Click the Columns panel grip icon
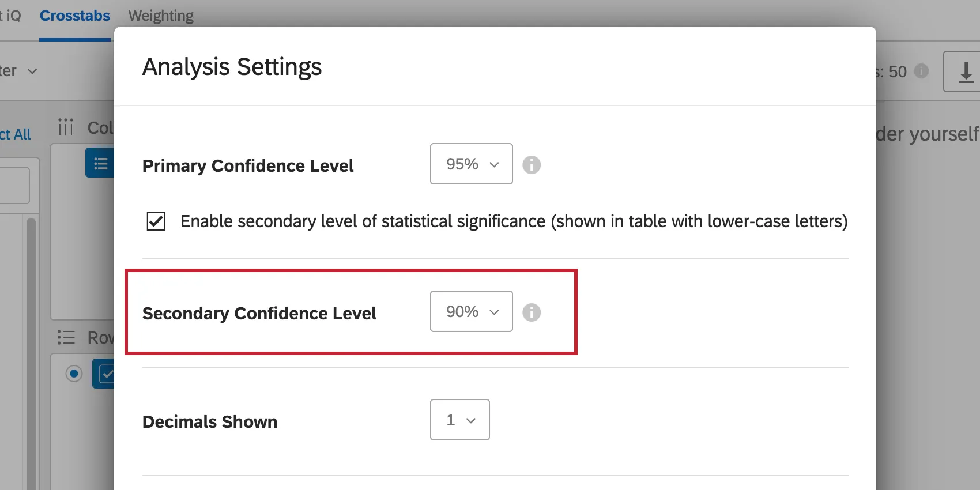The image size is (980, 490). 66,127
